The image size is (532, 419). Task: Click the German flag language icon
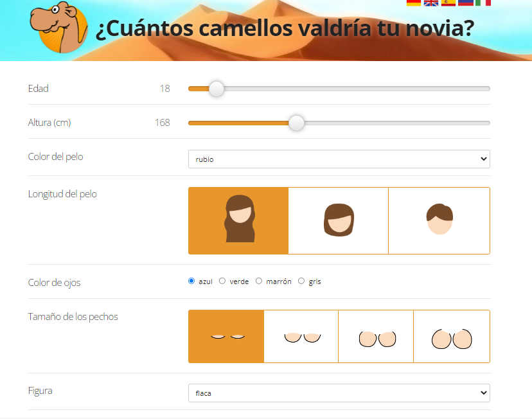[414, 3]
